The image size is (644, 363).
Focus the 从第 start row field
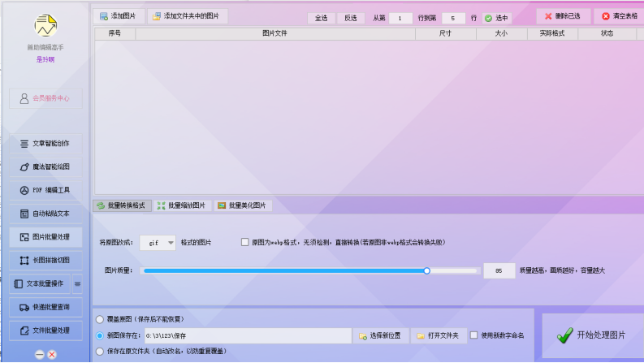coord(400,18)
